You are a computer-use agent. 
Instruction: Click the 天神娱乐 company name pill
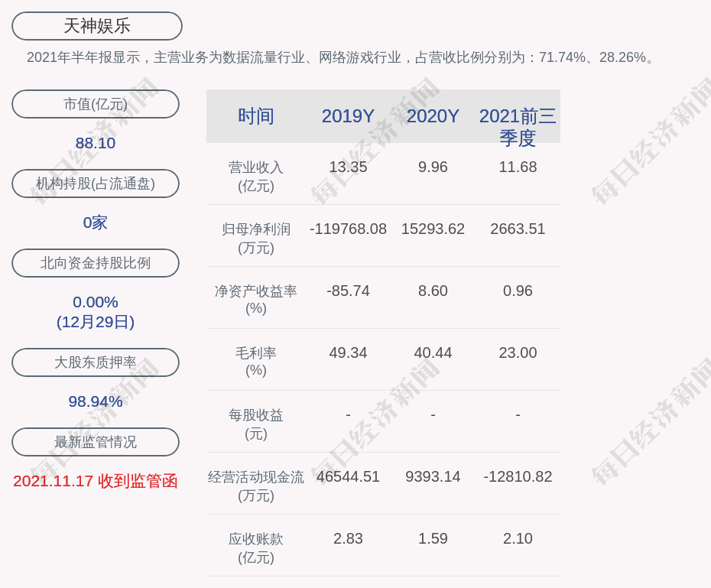pos(97,26)
